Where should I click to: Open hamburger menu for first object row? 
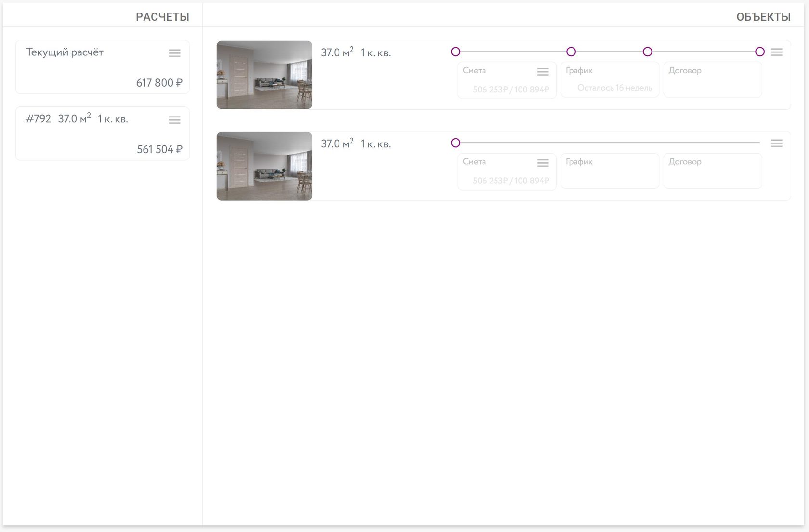click(x=777, y=52)
